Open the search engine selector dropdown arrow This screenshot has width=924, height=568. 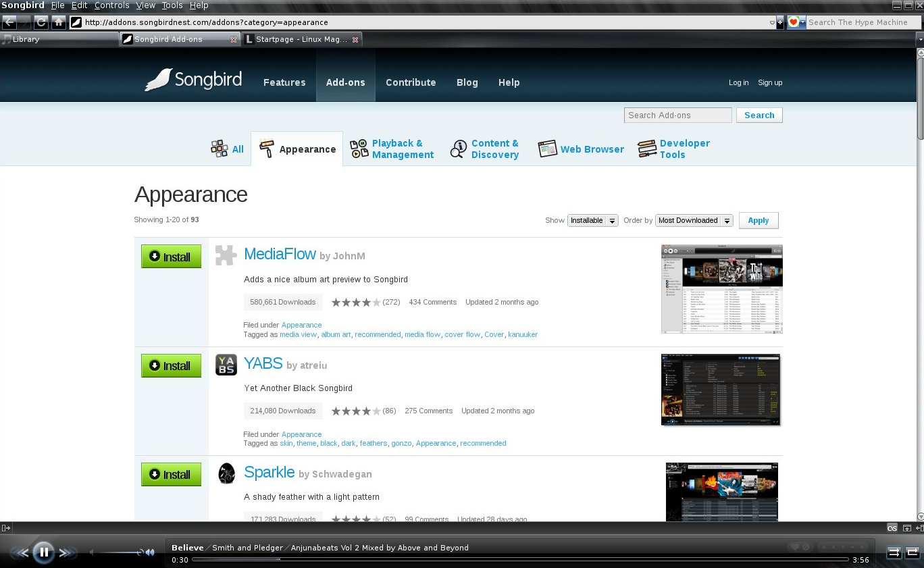(x=802, y=22)
